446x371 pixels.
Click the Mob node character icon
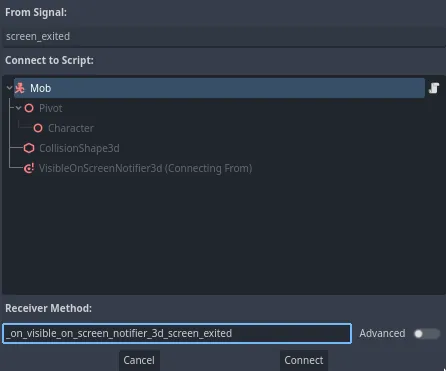pyautogui.click(x=20, y=88)
